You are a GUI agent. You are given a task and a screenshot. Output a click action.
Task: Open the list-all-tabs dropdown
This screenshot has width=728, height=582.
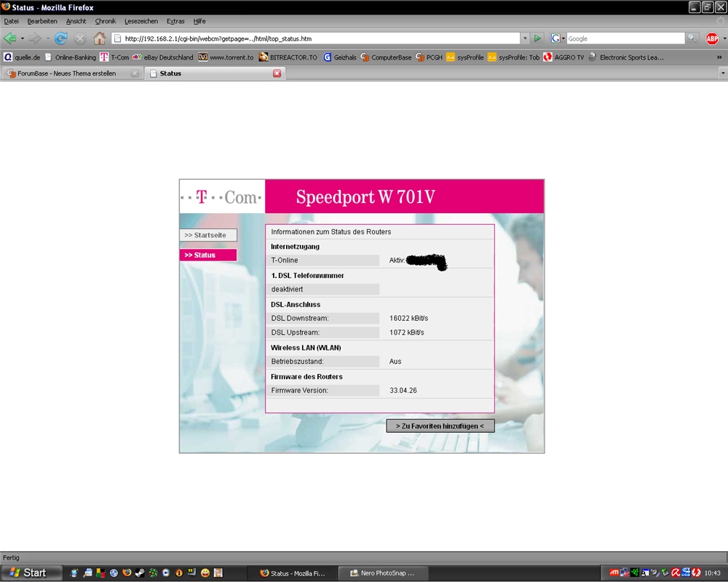(x=722, y=73)
